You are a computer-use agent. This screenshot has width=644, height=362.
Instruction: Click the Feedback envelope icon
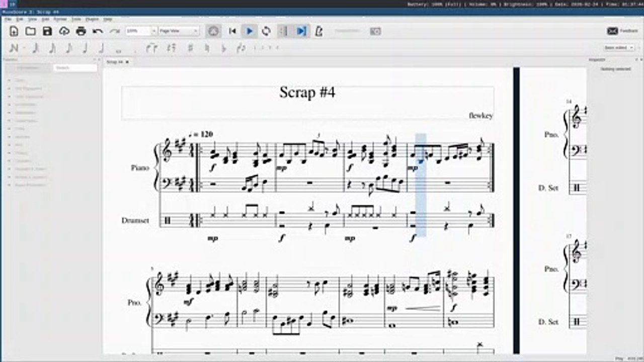(x=612, y=31)
